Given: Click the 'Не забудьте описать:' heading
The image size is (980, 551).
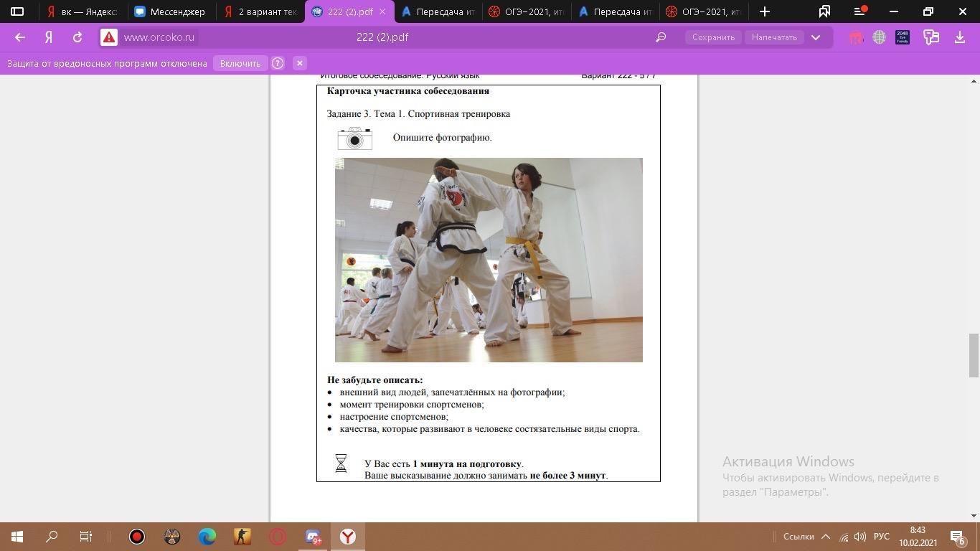Looking at the screenshot, I should tap(375, 380).
